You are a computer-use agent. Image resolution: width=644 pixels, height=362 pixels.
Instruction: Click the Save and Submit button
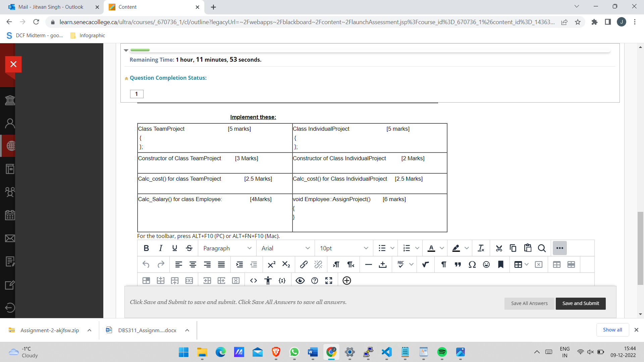(x=581, y=303)
